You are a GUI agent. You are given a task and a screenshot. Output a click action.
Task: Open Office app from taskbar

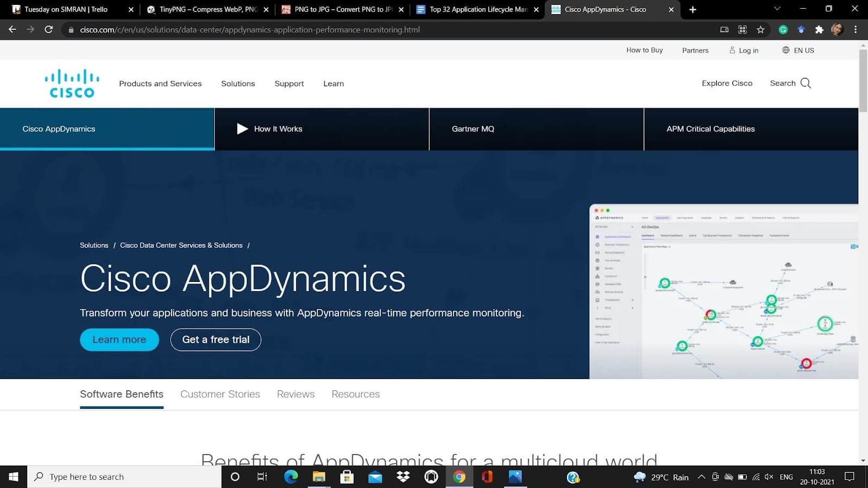(x=487, y=477)
